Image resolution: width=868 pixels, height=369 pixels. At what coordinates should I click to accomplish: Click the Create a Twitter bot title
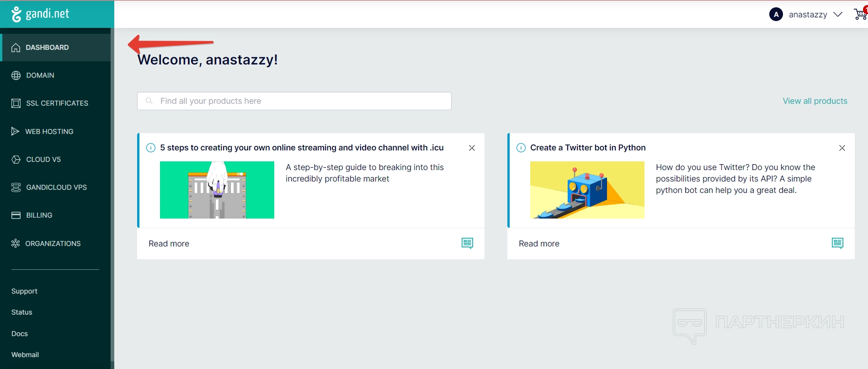pyautogui.click(x=588, y=148)
